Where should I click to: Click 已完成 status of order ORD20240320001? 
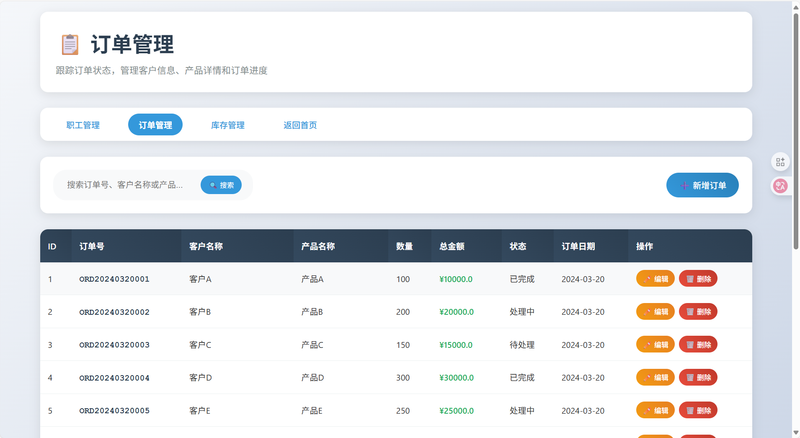[522, 279]
